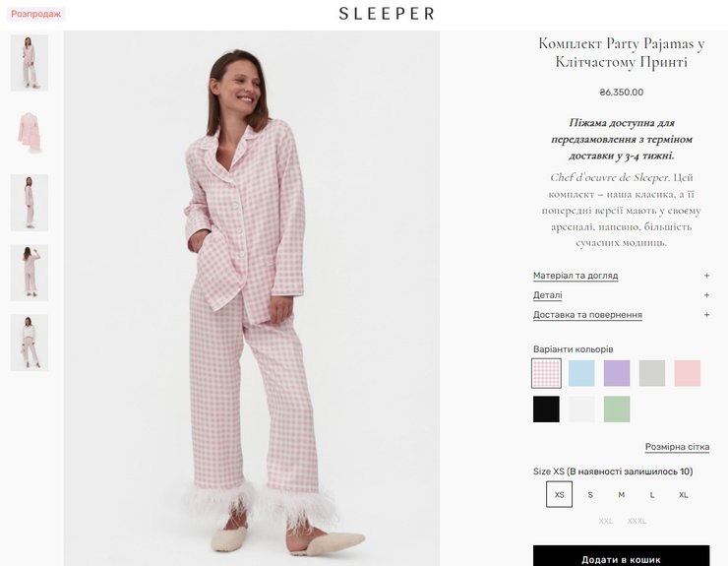Click the SLEEPER logo

386,14
